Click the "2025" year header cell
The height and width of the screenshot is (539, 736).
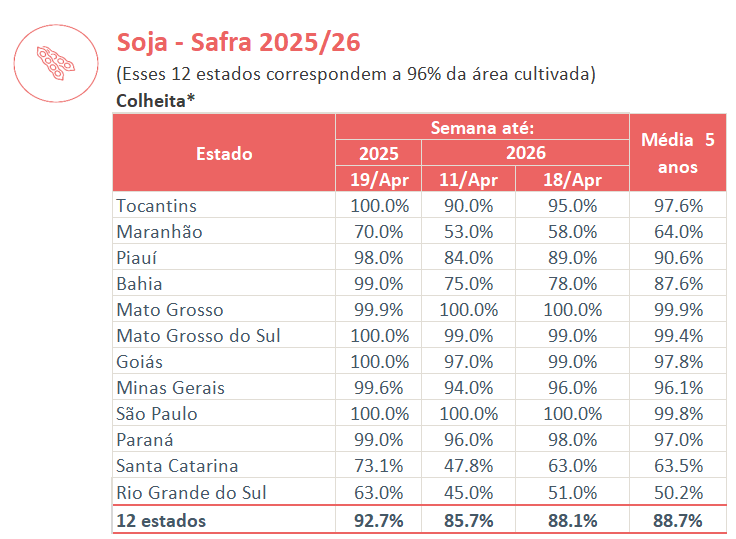tap(378, 153)
